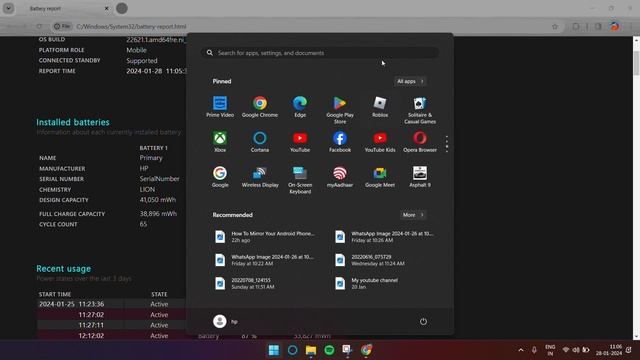Screen dimensions: 640x360
Task: Open the Facebook app
Action: (340, 142)
